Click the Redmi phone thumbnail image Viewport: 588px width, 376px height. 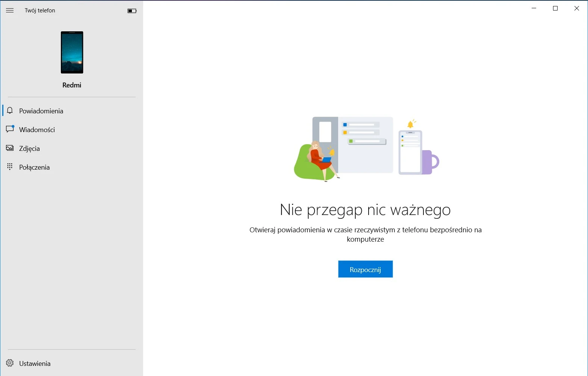pos(72,53)
